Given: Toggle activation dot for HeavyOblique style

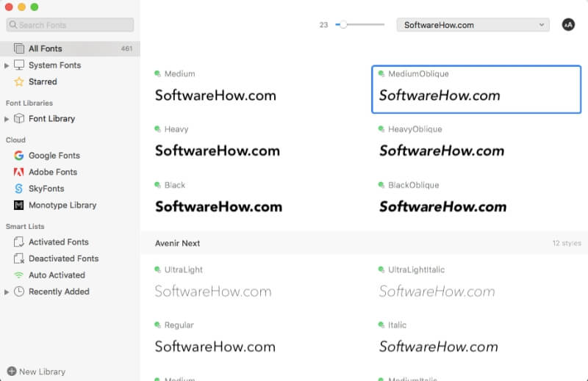Looking at the screenshot, I should 381,129.
